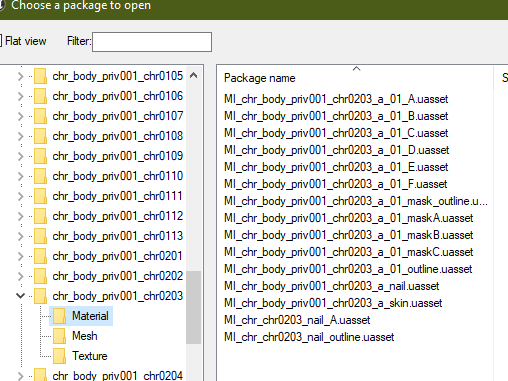Select the truncated a_01_mask_outline package entry
The width and height of the screenshot is (508, 381).
(x=356, y=201)
